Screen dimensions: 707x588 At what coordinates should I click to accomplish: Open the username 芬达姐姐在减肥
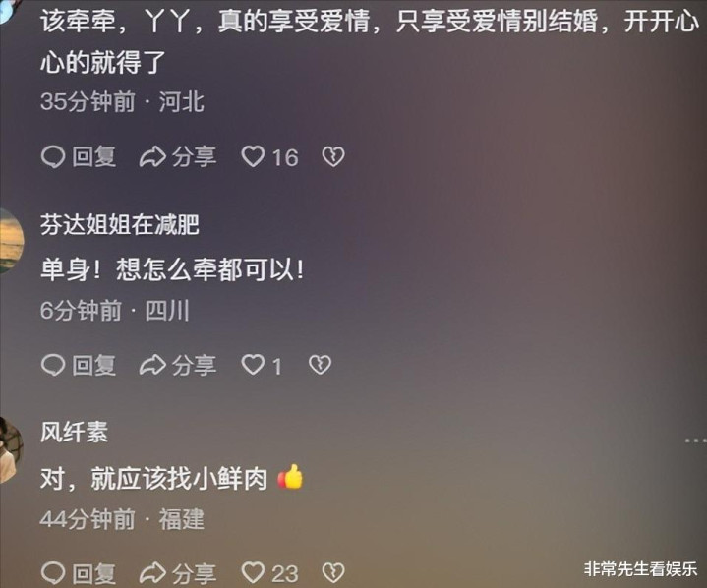(x=120, y=224)
